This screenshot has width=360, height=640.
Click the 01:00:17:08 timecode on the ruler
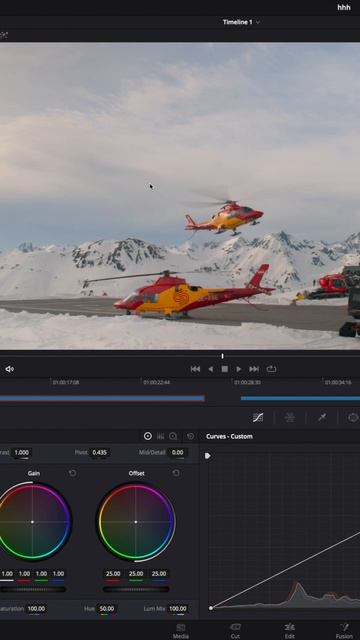point(66,382)
